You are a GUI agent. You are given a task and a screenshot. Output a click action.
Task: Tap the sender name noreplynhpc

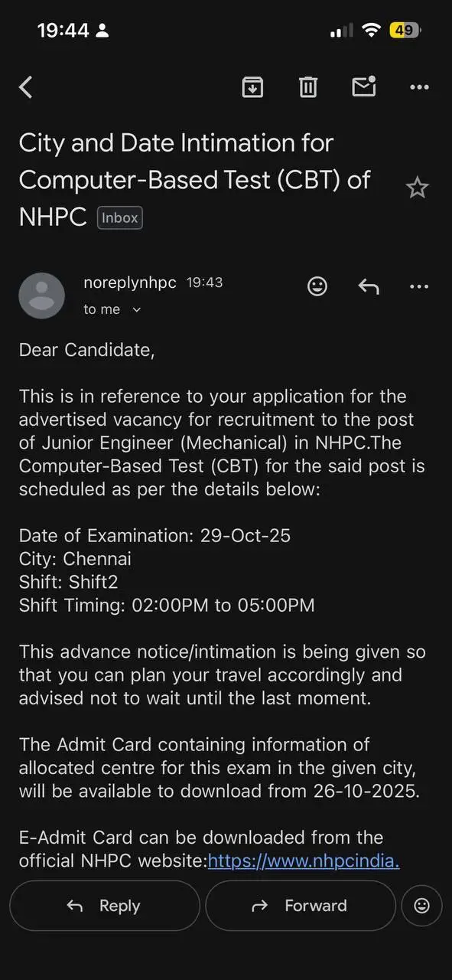[x=130, y=282]
